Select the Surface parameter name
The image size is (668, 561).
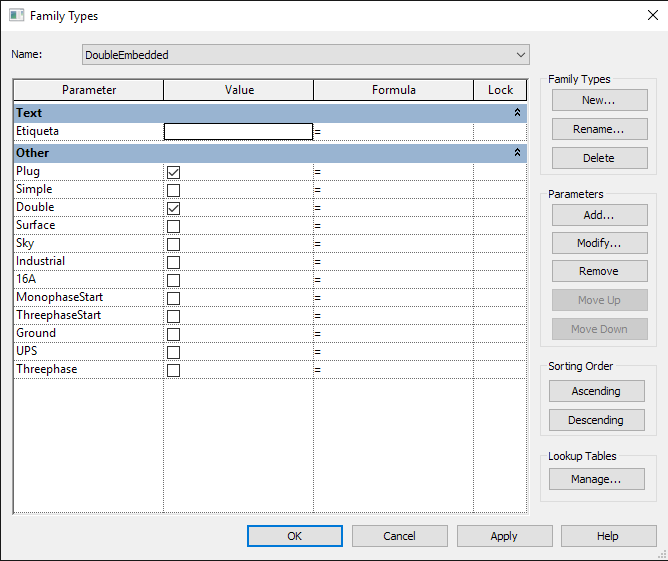coord(35,225)
